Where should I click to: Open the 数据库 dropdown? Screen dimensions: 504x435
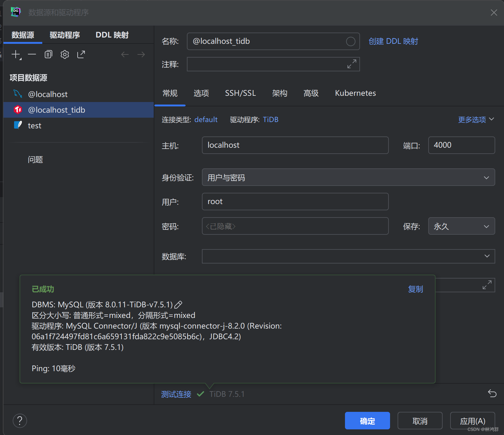click(348, 256)
